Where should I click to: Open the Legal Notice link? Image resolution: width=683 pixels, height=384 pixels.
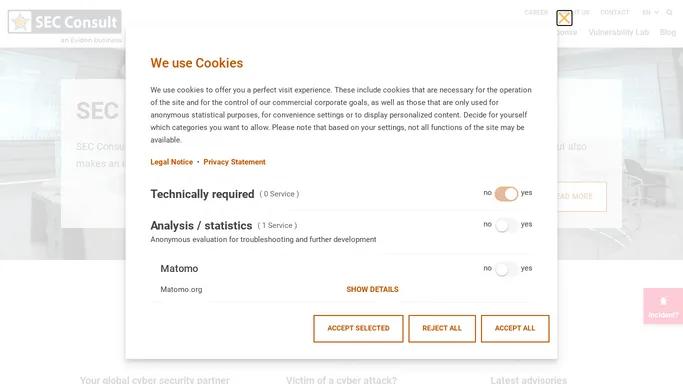[x=172, y=162]
